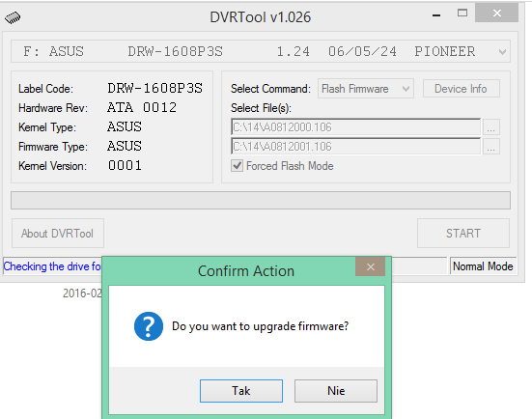Click 'Do you want to upgrade firmware?' text

261,326
